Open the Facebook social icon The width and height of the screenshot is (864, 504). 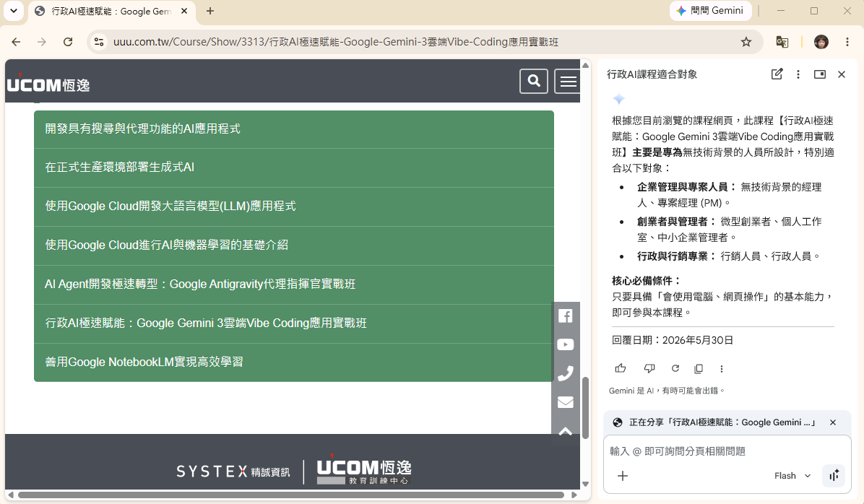tap(566, 316)
